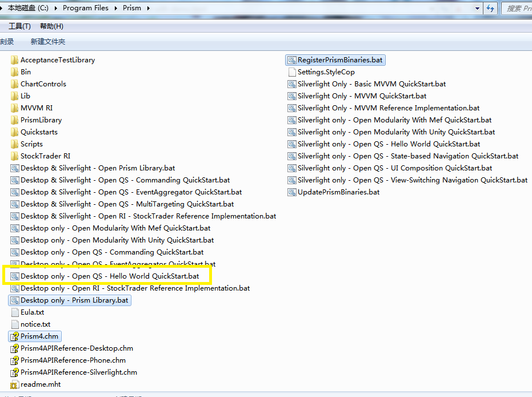Viewport: 532px width, 397px height.
Task: Click the icon of Silverlight Only - MVVM QuickStart.bat
Action: [x=292, y=96]
